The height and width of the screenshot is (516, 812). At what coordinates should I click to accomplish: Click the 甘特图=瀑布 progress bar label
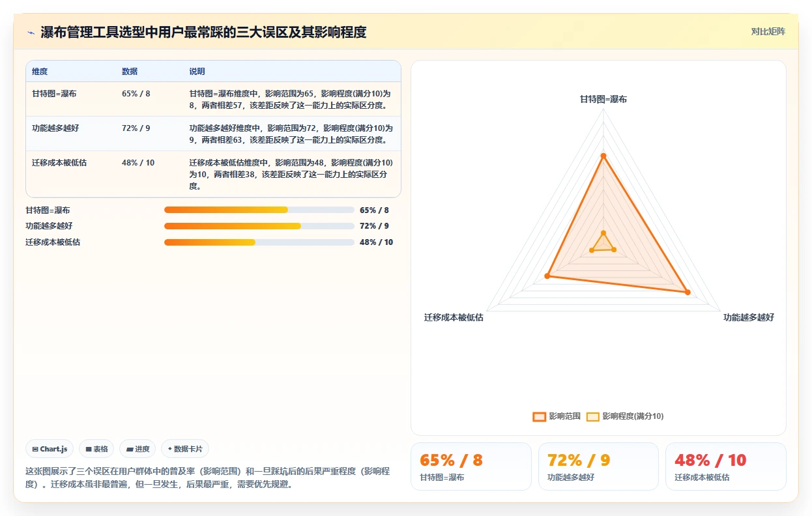tap(48, 210)
